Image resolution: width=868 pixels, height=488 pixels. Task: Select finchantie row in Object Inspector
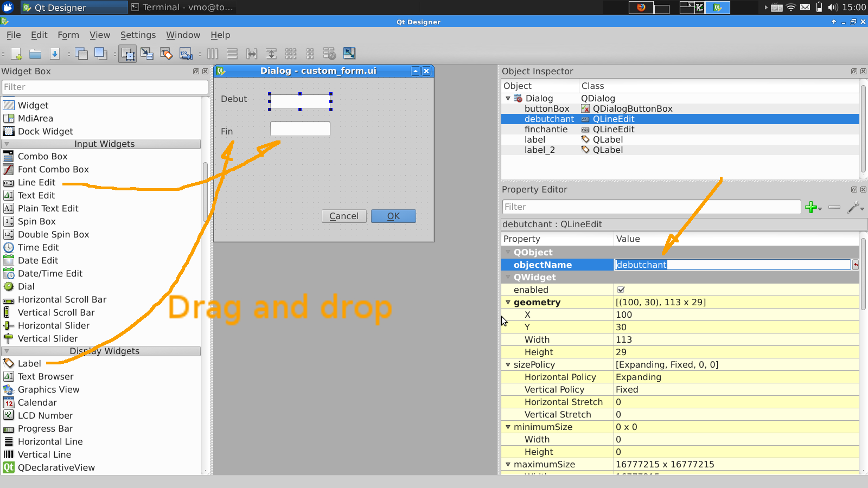click(x=680, y=129)
